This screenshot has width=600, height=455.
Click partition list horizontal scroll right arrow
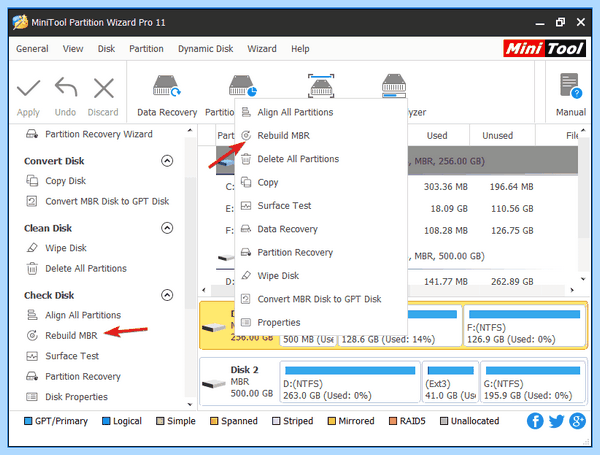coord(572,290)
